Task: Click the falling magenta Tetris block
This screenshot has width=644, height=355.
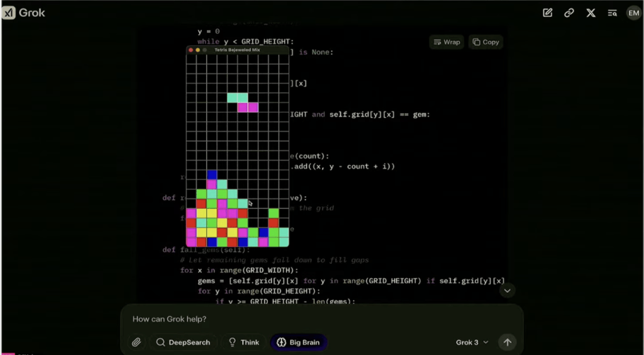Action: tap(248, 108)
